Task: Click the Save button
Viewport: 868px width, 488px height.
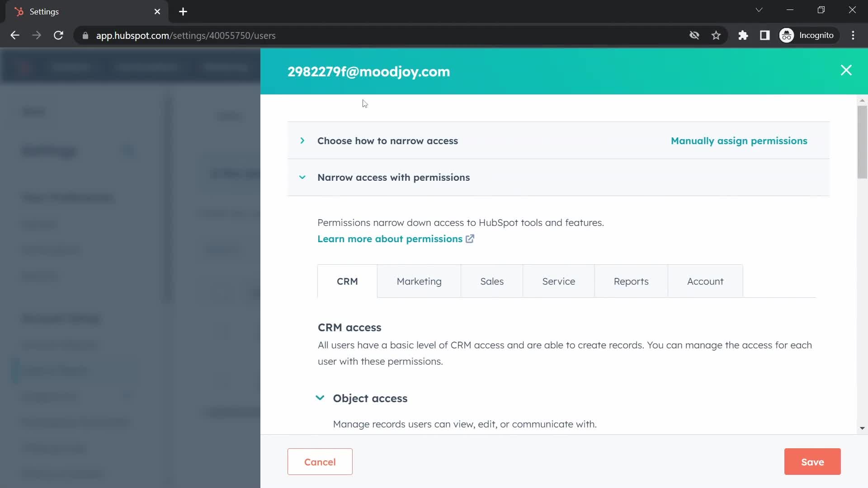Action: 812,462
